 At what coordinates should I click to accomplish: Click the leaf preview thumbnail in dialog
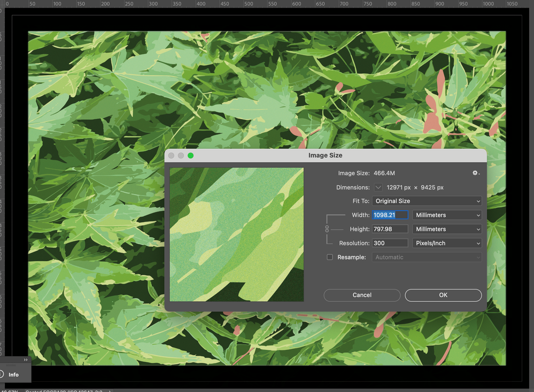point(237,234)
